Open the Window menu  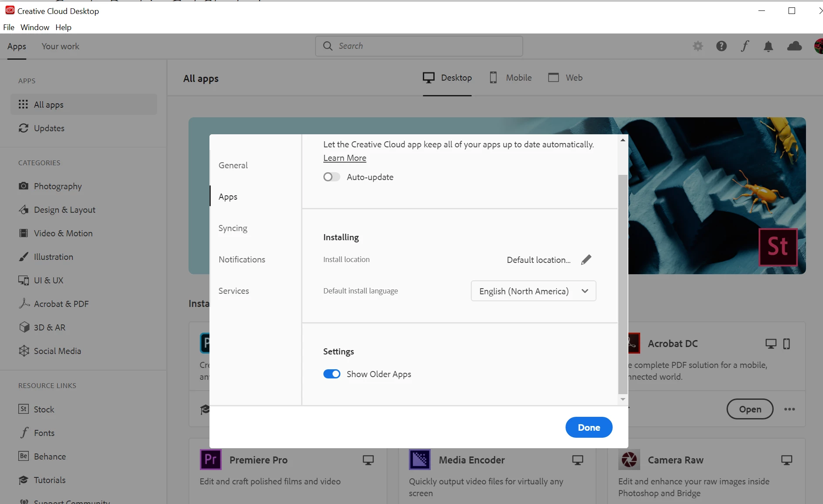(35, 27)
